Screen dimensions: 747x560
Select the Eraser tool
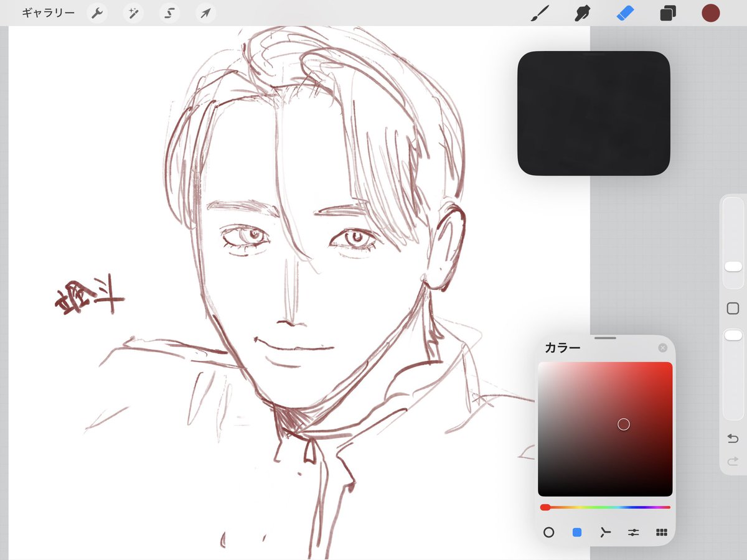625,13
